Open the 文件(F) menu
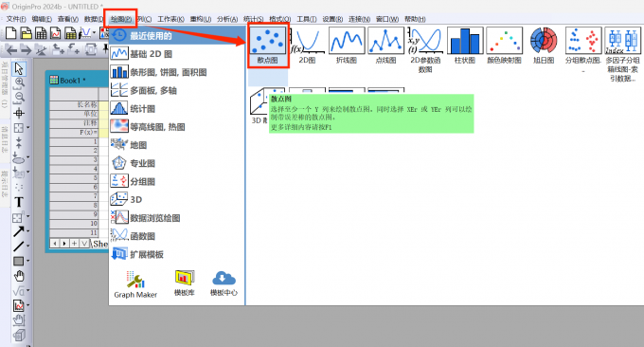Image resolution: width=644 pixels, height=347 pixels. coord(16,19)
